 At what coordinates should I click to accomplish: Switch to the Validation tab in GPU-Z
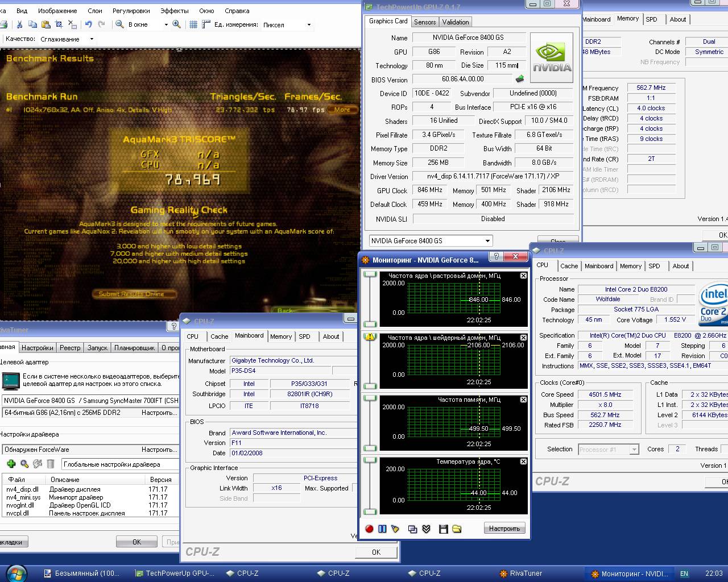(x=456, y=22)
